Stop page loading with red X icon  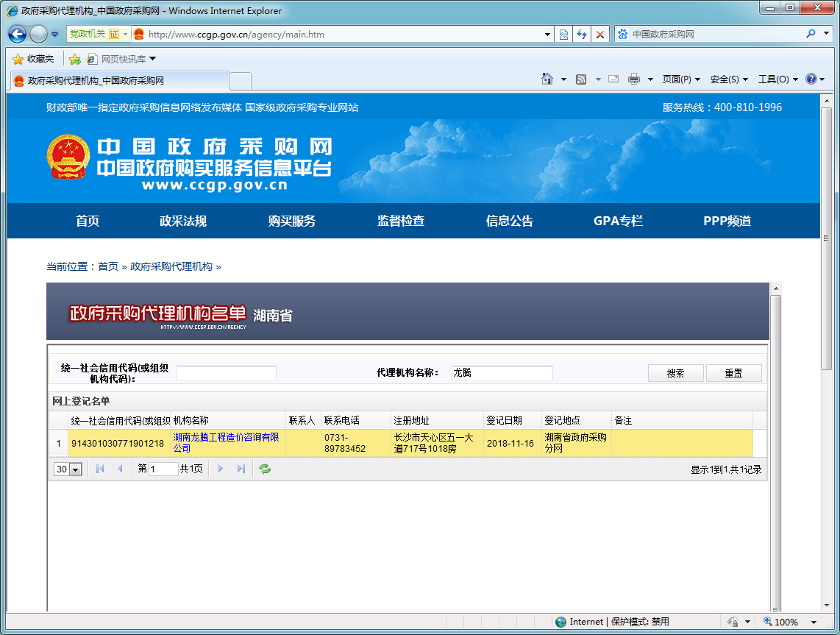(600, 35)
